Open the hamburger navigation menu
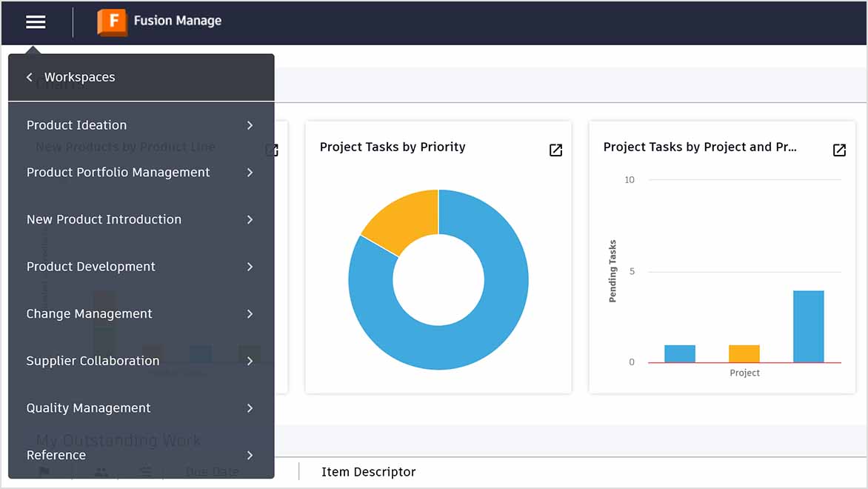868x489 pixels. pyautogui.click(x=35, y=22)
